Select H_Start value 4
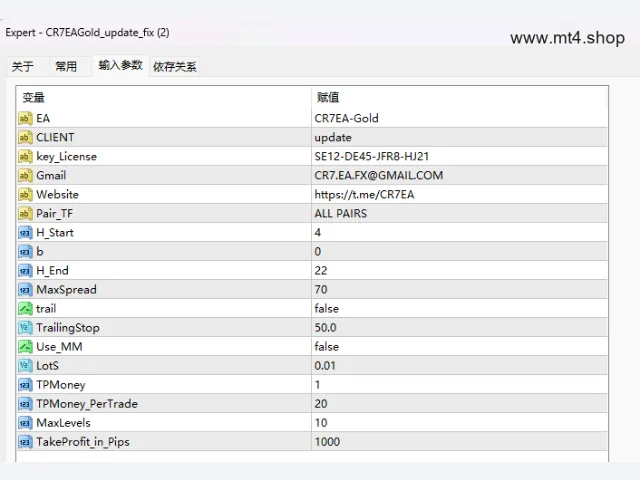The image size is (640, 480). pos(459,233)
